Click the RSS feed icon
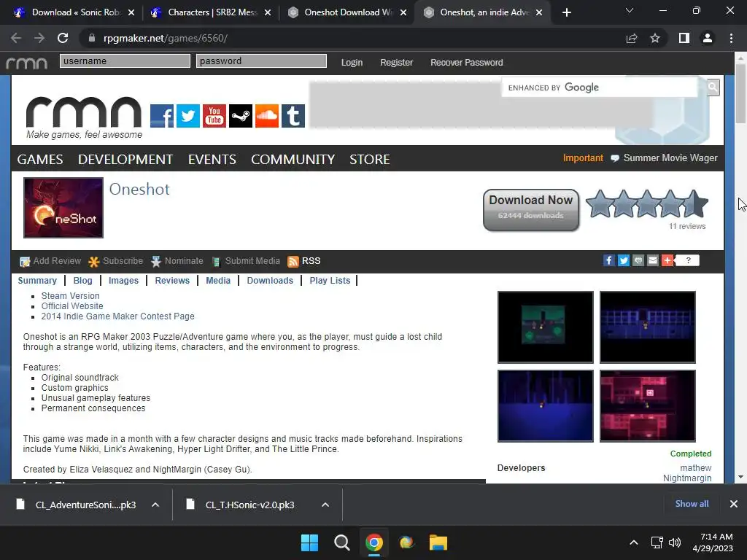Viewport: 747px width, 560px height. (x=293, y=261)
